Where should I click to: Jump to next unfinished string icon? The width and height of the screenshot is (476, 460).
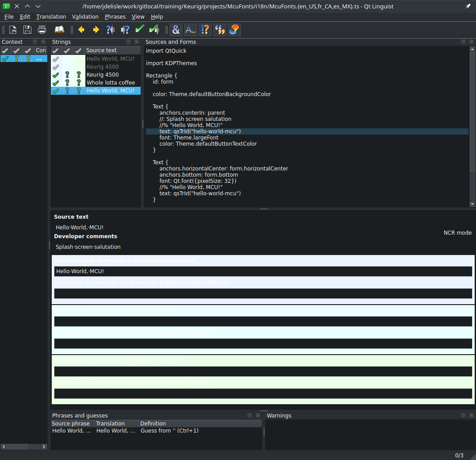click(125, 30)
